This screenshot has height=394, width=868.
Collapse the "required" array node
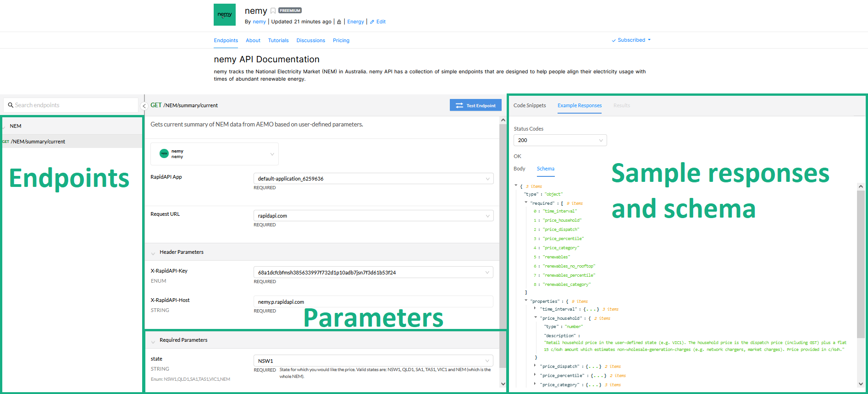click(x=526, y=202)
